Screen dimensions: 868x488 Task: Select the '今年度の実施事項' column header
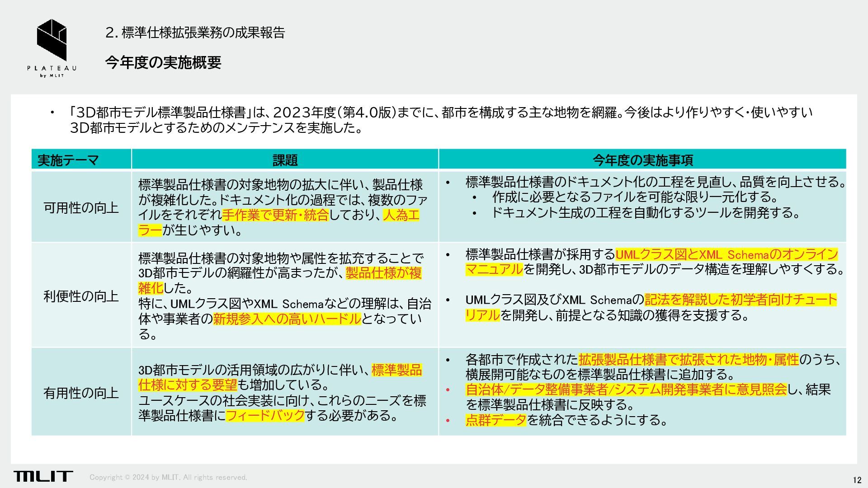coord(642,160)
